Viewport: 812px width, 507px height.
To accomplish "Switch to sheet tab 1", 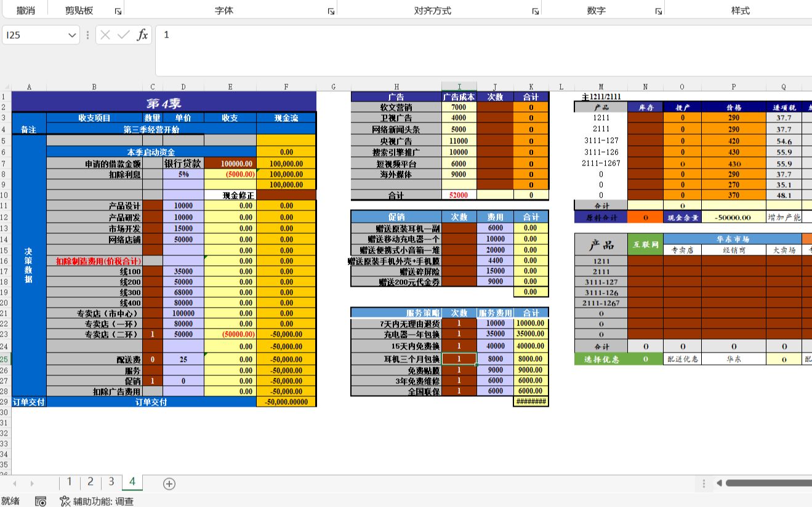I will click(x=70, y=482).
